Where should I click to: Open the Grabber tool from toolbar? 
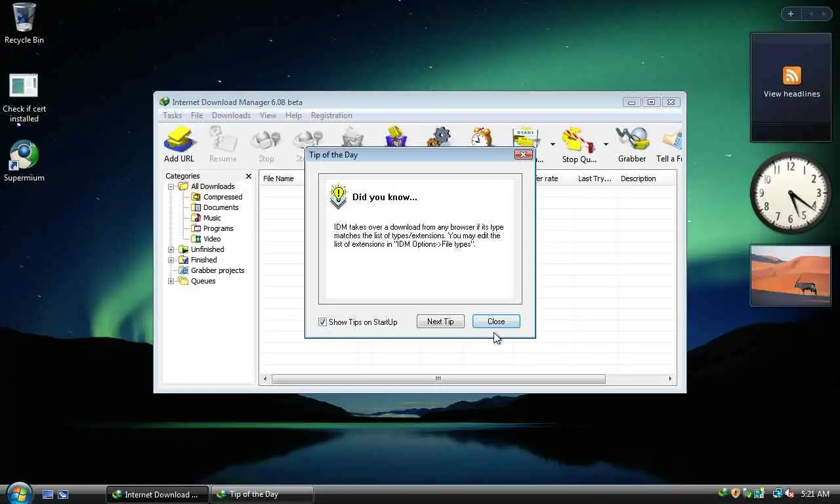632,144
